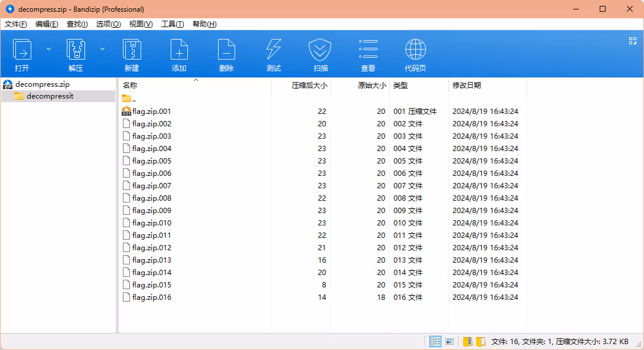Select file flag.zip.014
Screen dimensions: 644x350
tap(152, 273)
